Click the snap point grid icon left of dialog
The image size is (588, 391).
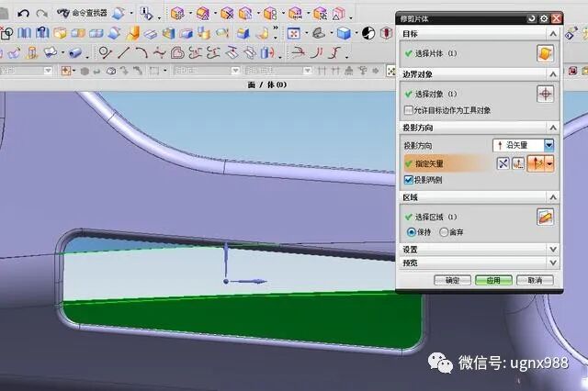pyautogui.click(x=390, y=71)
